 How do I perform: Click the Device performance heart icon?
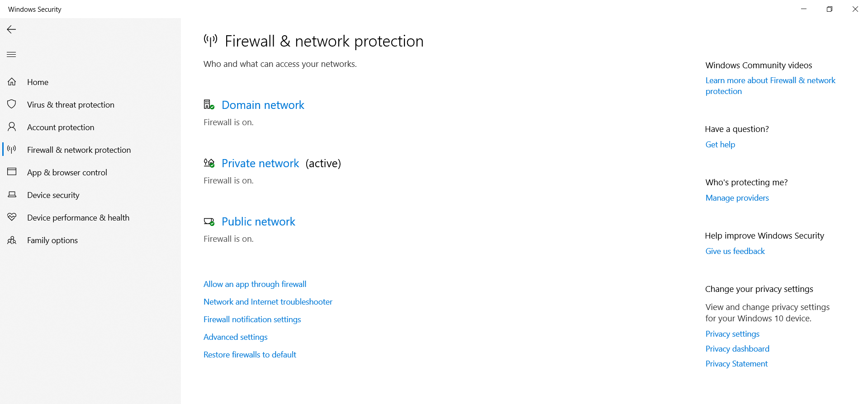pos(12,217)
